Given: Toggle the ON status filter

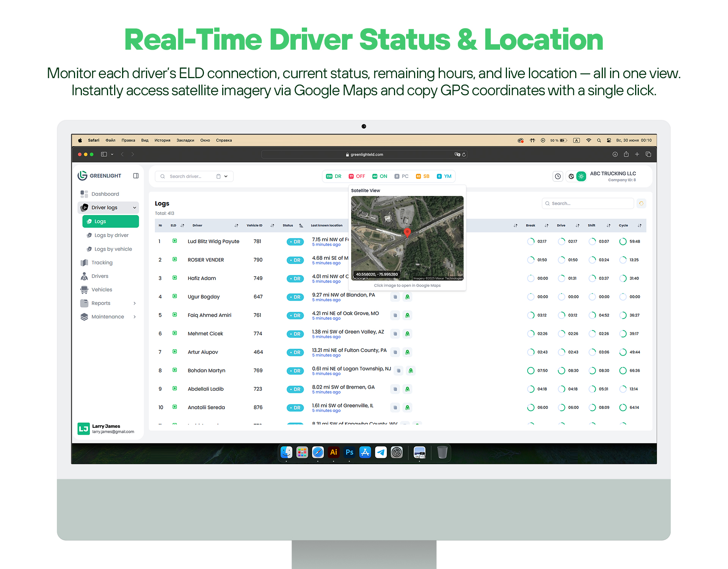Looking at the screenshot, I should click(380, 176).
